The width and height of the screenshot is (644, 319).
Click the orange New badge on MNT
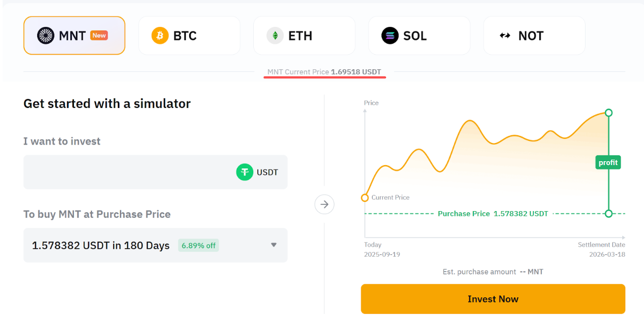(99, 35)
